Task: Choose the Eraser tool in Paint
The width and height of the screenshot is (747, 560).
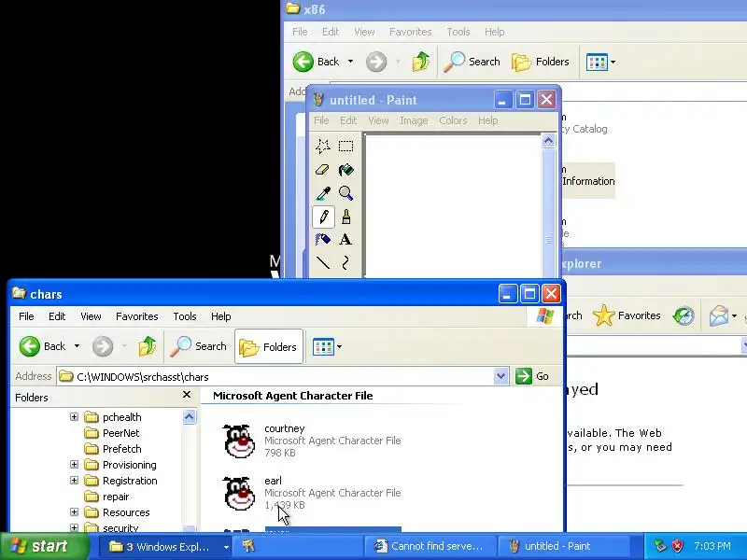Action: [x=323, y=170]
